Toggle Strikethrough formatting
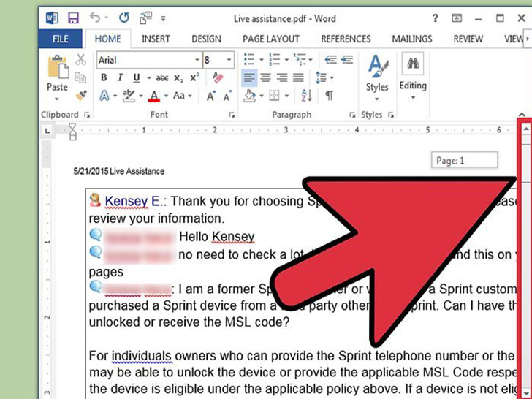This screenshot has width=532, height=399. pos(162,78)
